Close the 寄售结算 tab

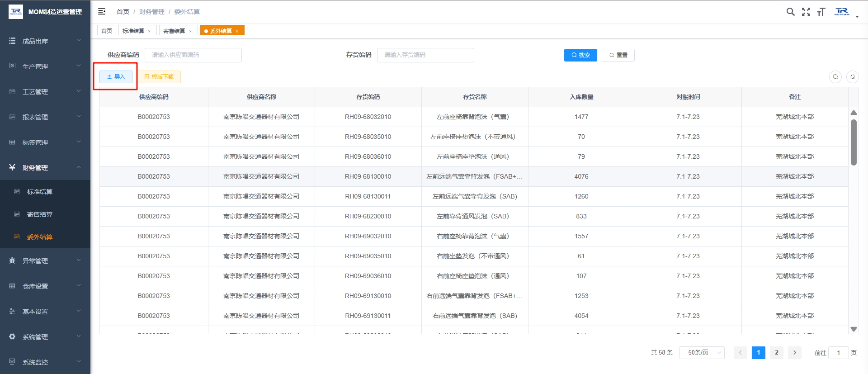(x=190, y=31)
